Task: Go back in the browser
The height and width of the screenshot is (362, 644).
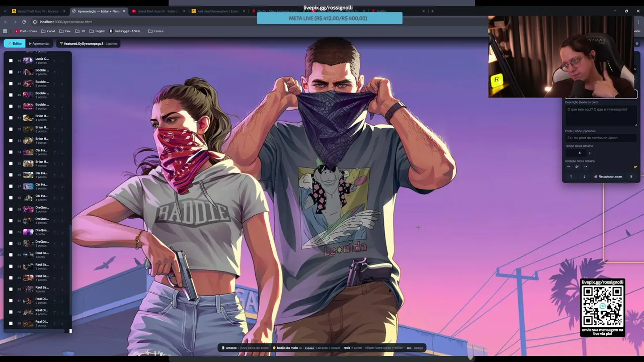Action: coord(6,22)
